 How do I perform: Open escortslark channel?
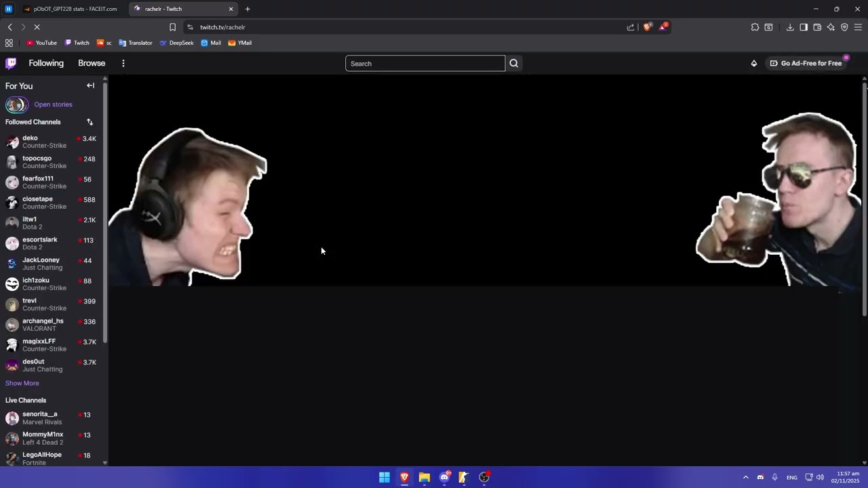[53, 243]
